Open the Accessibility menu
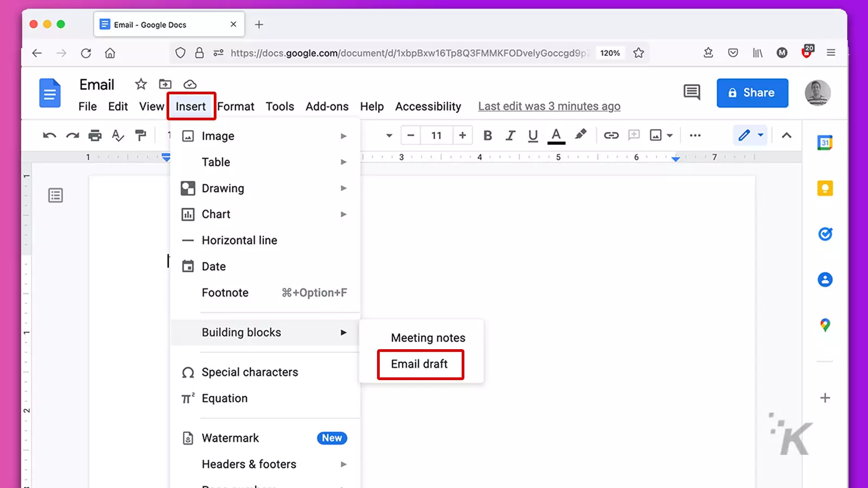This screenshot has height=488, width=868. tap(428, 107)
